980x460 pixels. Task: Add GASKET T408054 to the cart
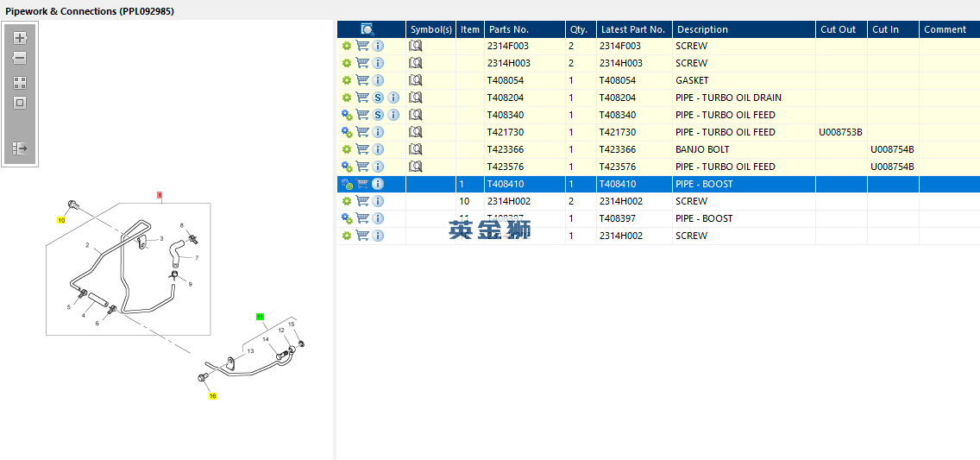362,80
